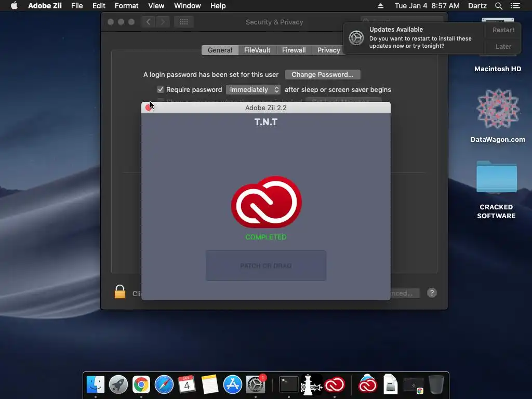
Task: Open the Adobe Zii app menu
Action: pyautogui.click(x=45, y=6)
